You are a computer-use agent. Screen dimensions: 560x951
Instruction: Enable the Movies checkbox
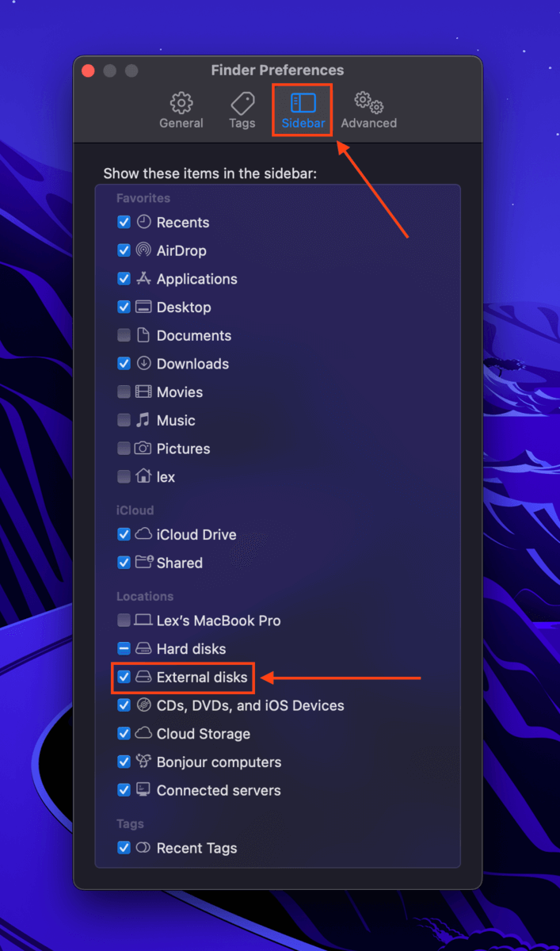[x=124, y=392]
